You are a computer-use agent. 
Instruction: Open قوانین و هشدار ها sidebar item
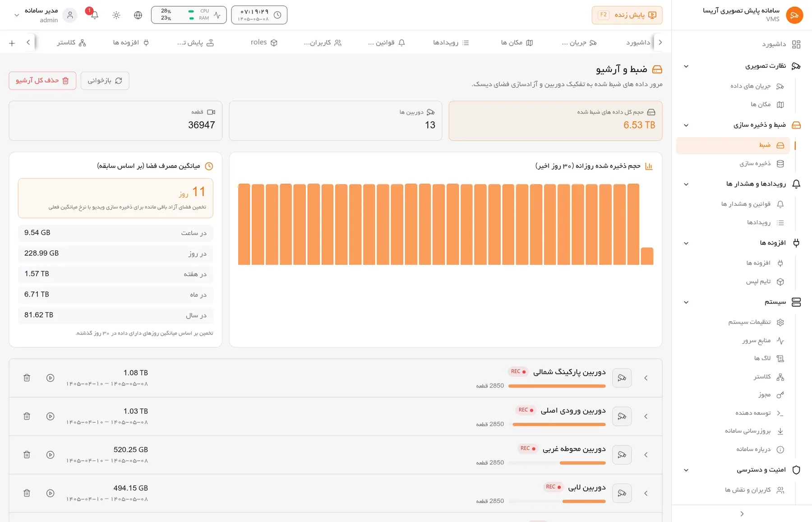(752, 204)
